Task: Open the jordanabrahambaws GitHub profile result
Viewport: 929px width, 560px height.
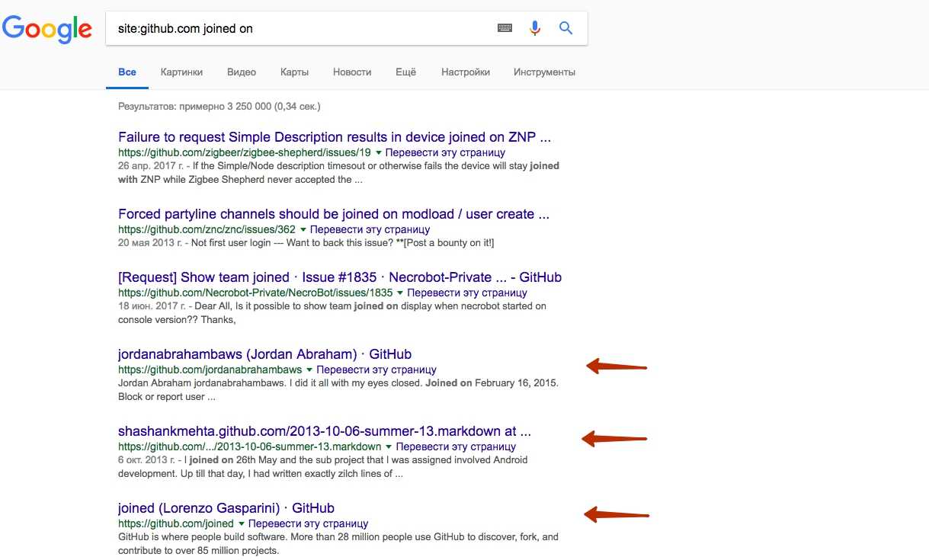Action: pos(264,354)
